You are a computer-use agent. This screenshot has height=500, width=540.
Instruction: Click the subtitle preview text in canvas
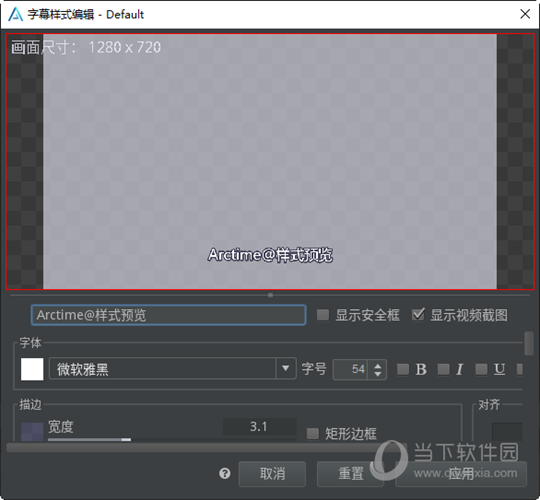tap(270, 255)
